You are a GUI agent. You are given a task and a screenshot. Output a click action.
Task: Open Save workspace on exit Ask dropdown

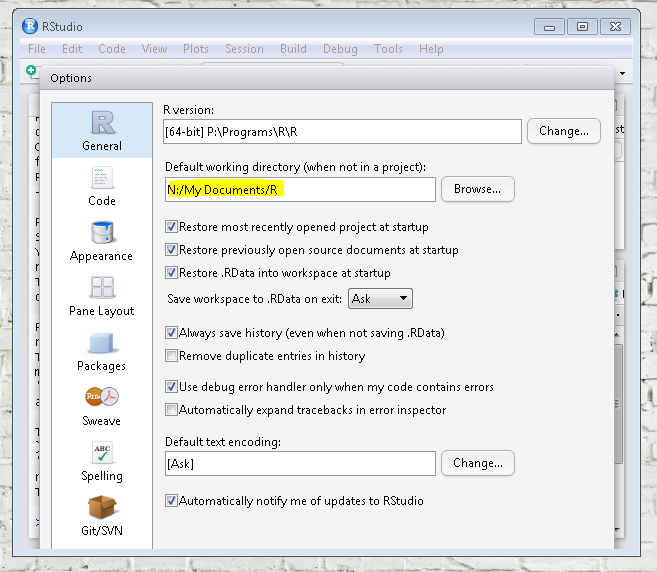pos(380,299)
